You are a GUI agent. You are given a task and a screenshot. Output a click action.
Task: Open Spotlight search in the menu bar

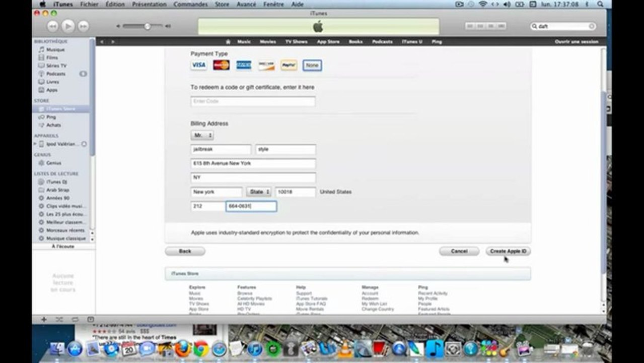point(600,4)
